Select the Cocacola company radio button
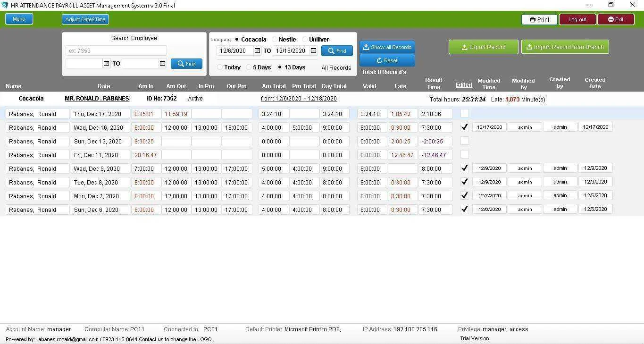 pyautogui.click(x=237, y=40)
